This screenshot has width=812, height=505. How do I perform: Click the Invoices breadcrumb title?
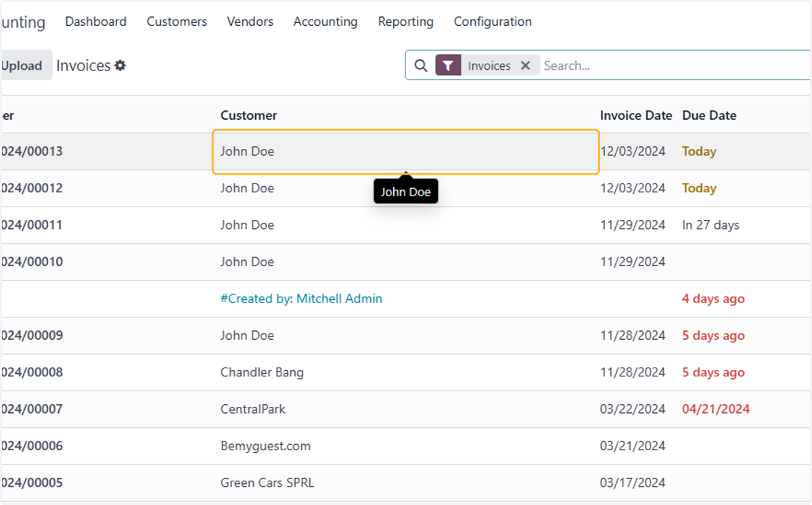(83, 66)
